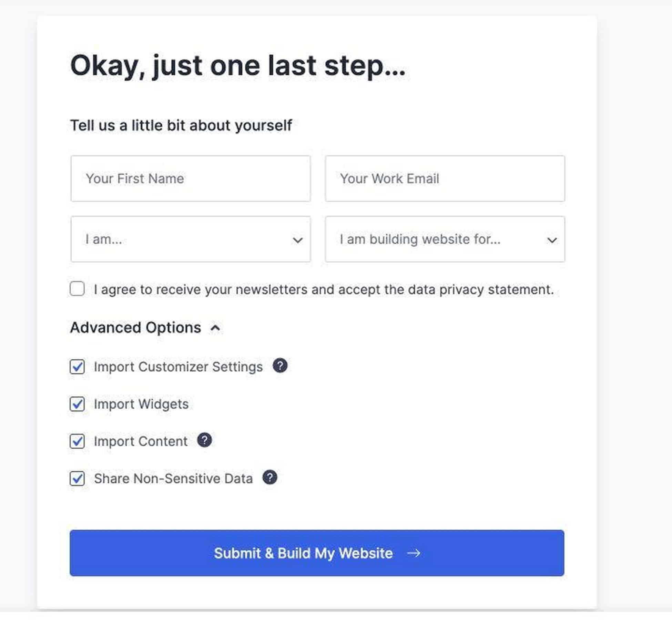This screenshot has height=626, width=672.
Task: Open the 'I am...' dropdown
Action: 191,239
